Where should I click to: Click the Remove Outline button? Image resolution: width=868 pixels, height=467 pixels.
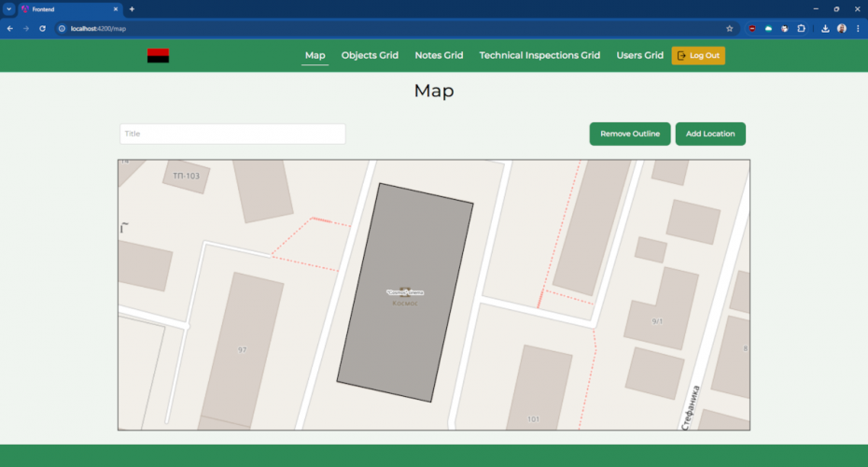pos(630,134)
